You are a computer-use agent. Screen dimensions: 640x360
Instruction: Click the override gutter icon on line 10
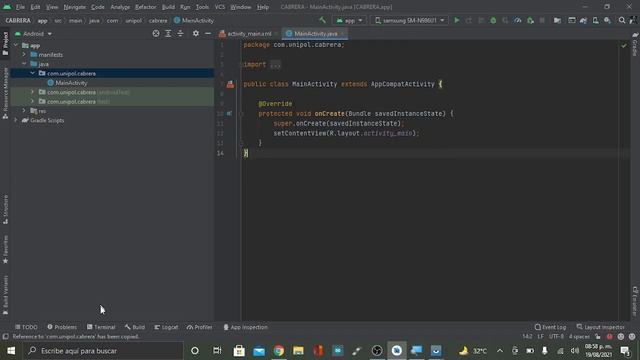[x=229, y=113]
